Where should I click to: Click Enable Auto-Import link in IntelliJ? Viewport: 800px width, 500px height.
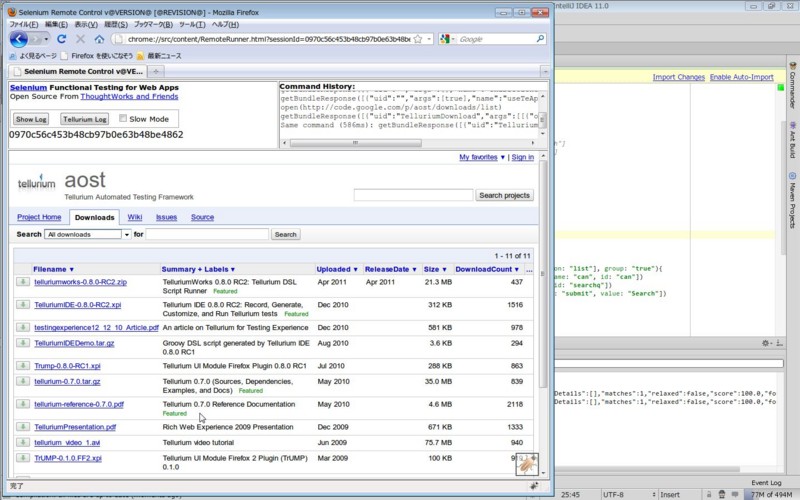point(742,77)
